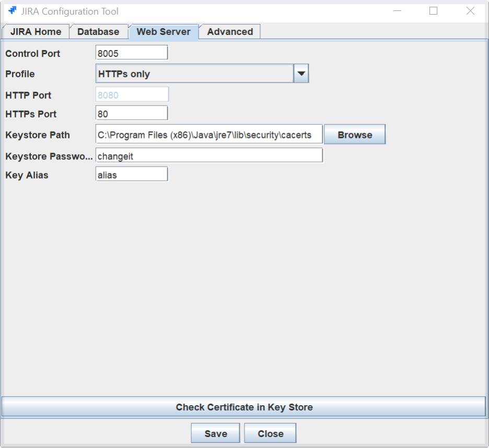The height and width of the screenshot is (448, 489).
Task: Open the Database tab
Action: click(98, 32)
